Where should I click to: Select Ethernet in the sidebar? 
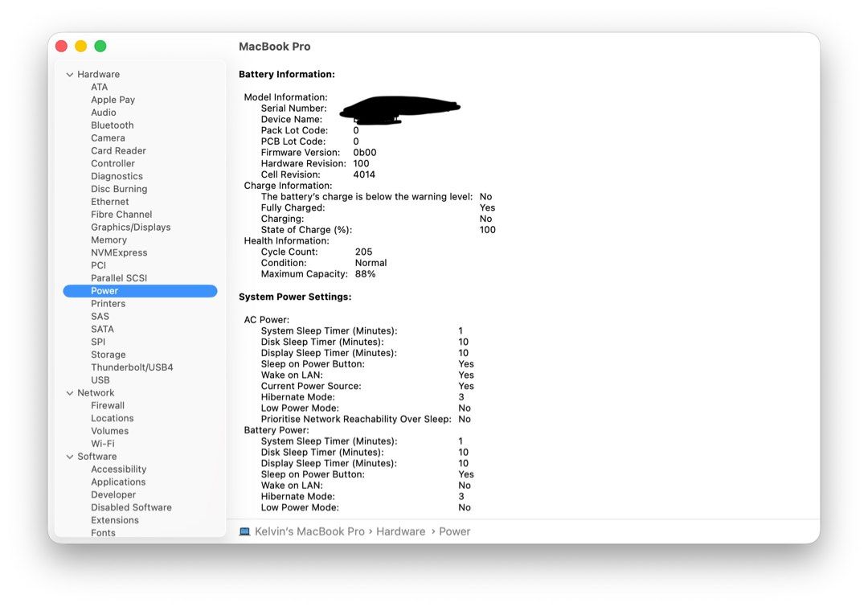(x=109, y=202)
